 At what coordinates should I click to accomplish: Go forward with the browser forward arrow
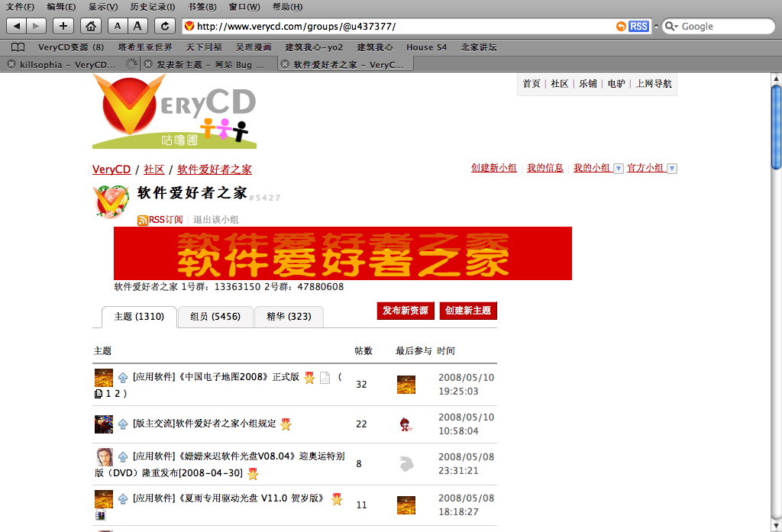click(x=37, y=26)
